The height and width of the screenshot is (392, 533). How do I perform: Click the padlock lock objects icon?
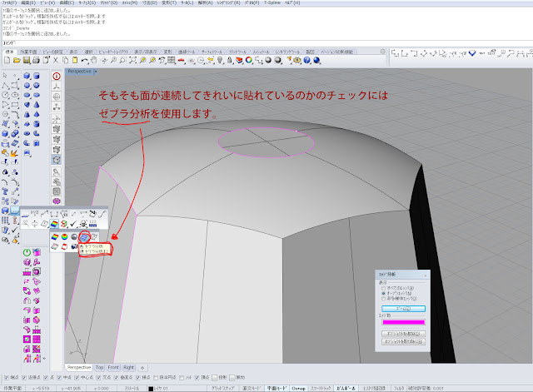pyautogui.click(x=230, y=61)
